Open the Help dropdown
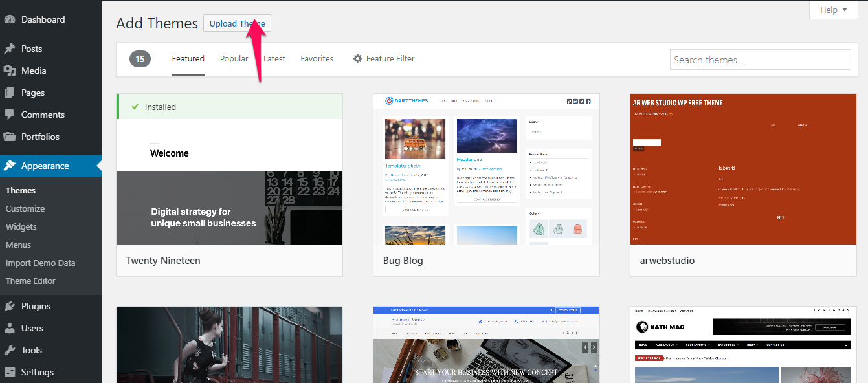Image resolution: width=868 pixels, height=383 pixels. tap(833, 10)
